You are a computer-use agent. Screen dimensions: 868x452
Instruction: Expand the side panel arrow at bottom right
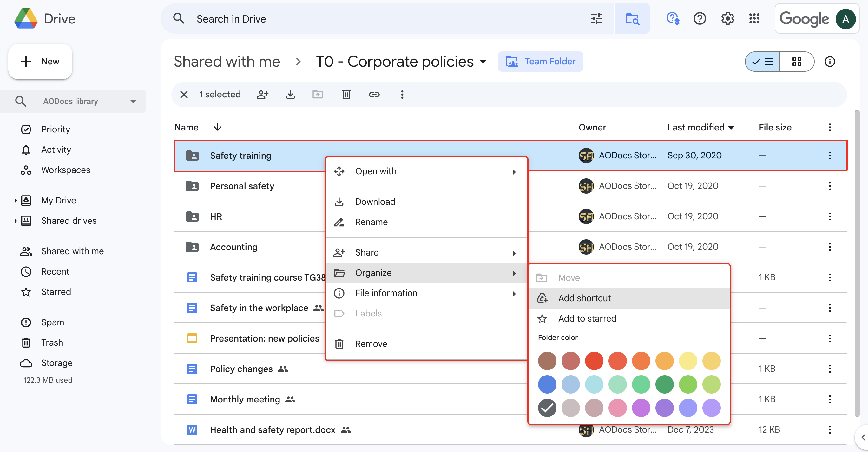pos(863,437)
